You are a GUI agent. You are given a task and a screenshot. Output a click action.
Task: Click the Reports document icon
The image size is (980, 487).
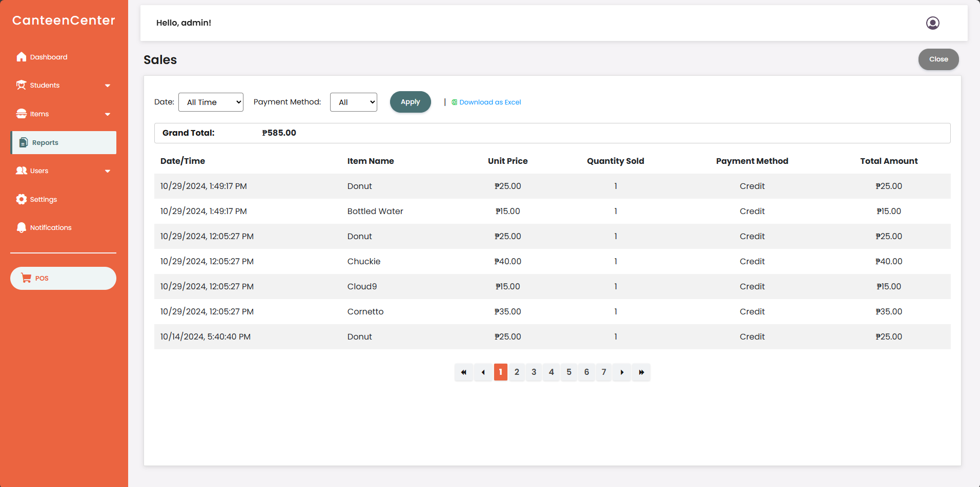click(24, 142)
